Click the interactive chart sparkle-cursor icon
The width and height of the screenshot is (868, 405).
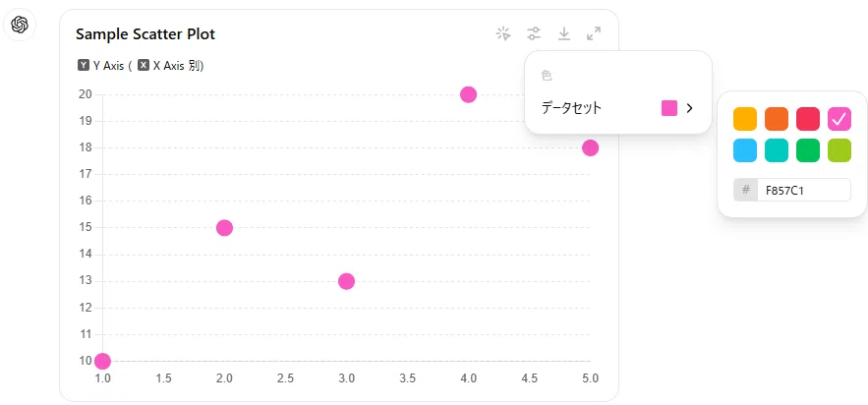point(503,33)
